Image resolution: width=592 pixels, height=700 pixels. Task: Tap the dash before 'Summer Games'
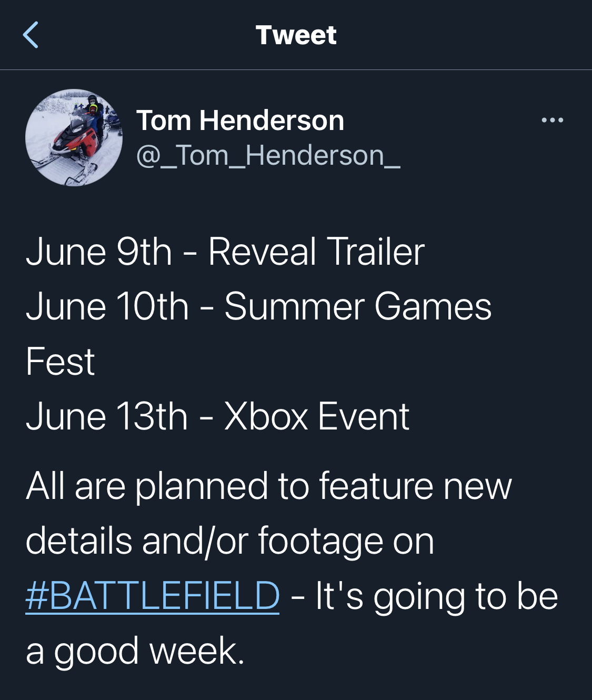pyautogui.click(x=207, y=308)
